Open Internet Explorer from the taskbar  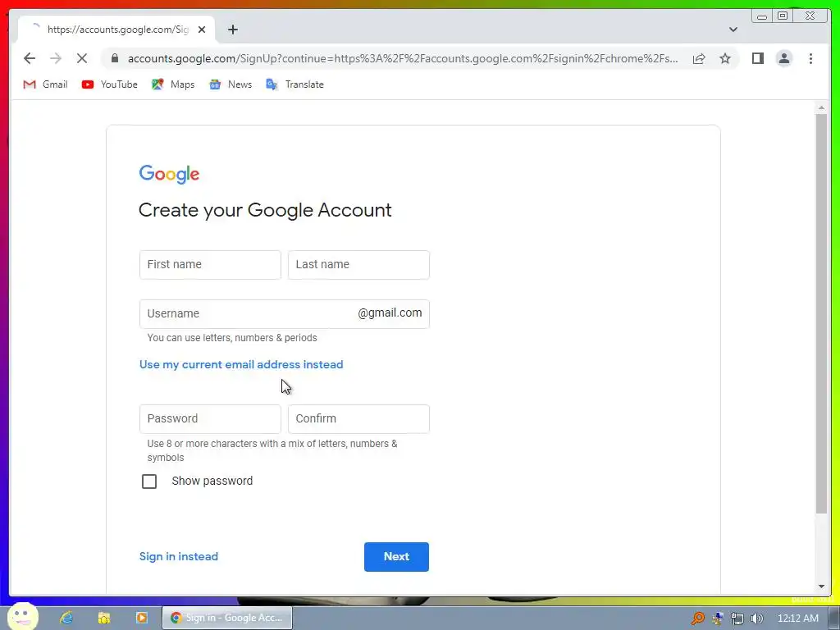(66, 618)
